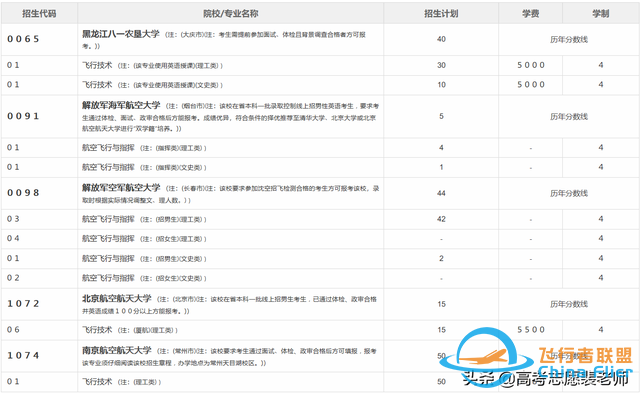Screen dimensions: 640x398
Task: Click the 学费 column header
Action: tap(531, 13)
